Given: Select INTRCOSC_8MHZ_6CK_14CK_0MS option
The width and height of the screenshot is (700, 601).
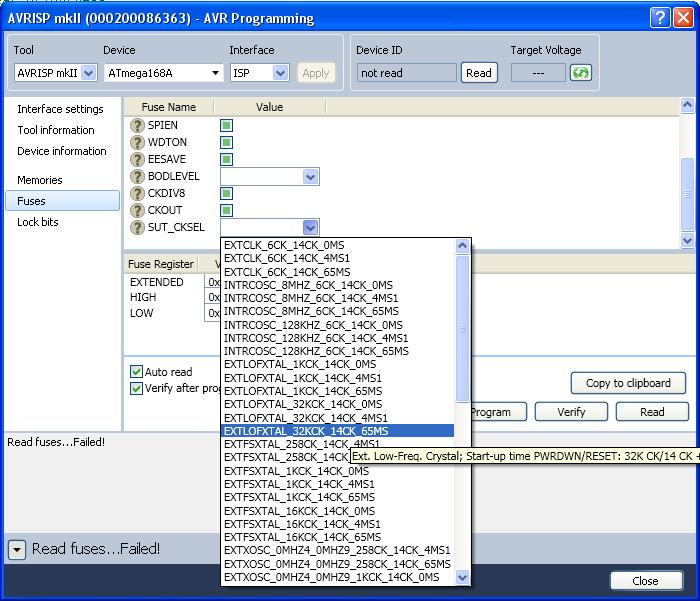Looking at the screenshot, I should [x=338, y=285].
